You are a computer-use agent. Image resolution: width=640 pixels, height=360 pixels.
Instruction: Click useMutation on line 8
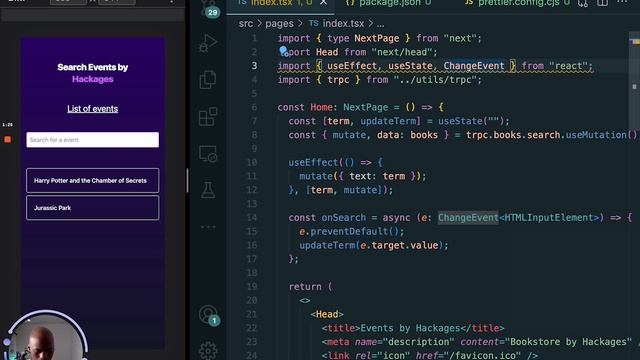596,135
